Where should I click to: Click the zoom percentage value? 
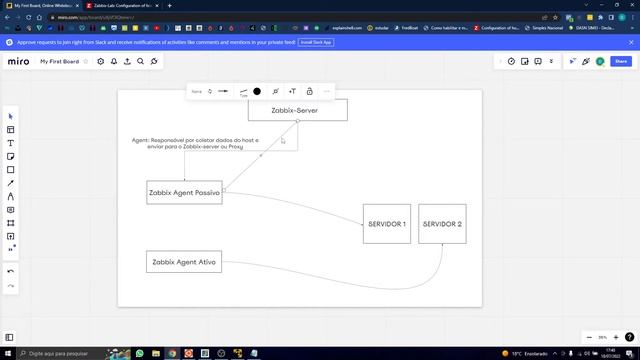point(602,338)
